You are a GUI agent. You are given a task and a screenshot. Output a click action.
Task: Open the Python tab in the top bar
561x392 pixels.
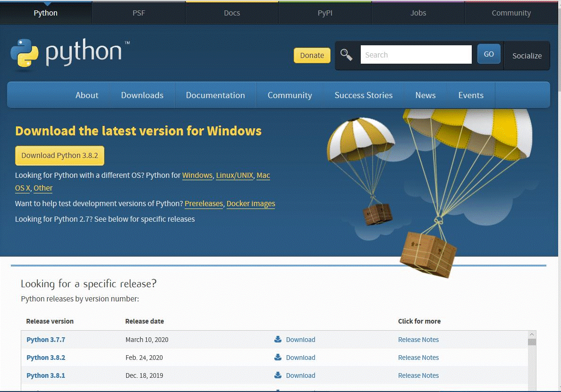click(46, 13)
